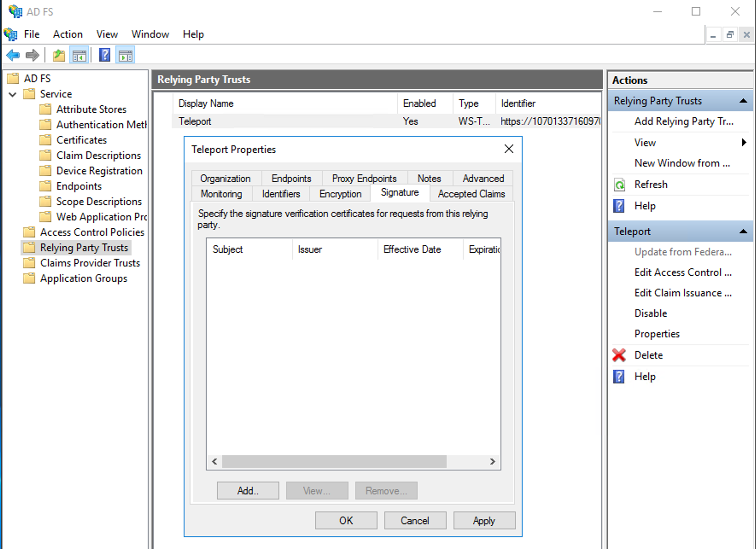Open the Action menu

[67, 34]
